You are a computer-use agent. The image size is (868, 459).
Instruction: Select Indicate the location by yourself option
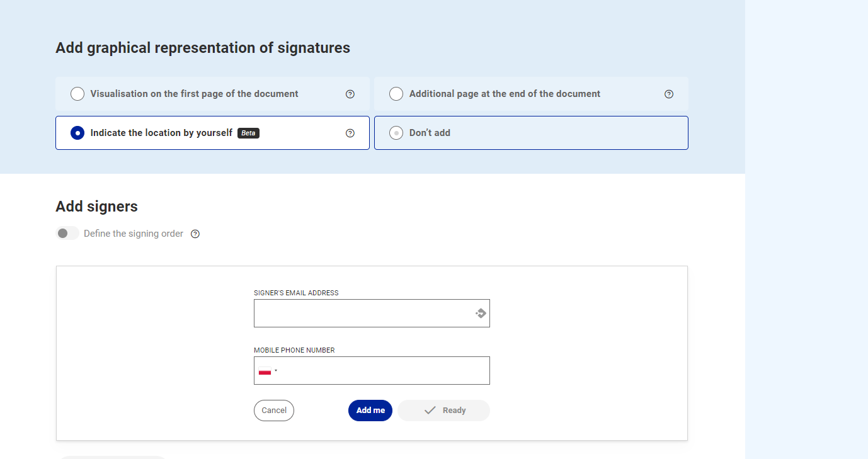pos(77,133)
